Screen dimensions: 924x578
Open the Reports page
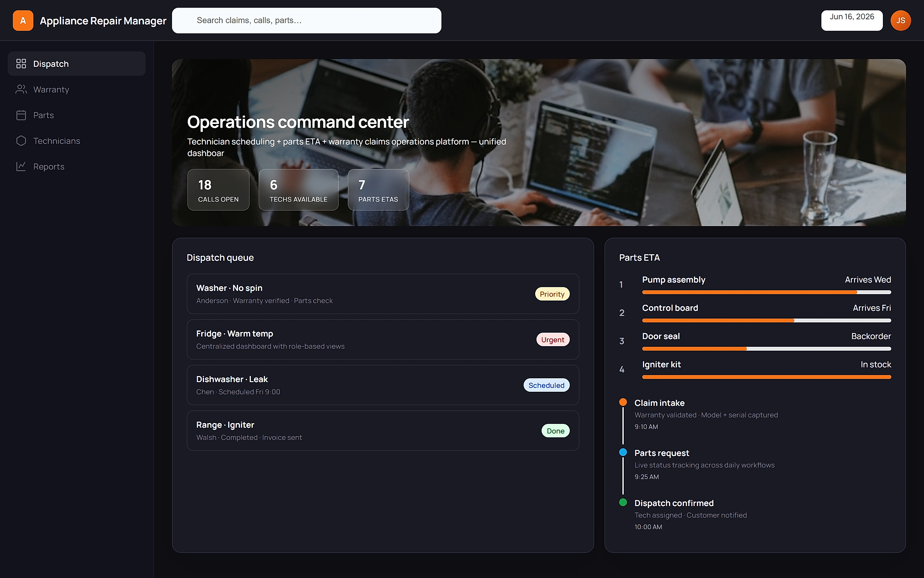tap(76, 166)
